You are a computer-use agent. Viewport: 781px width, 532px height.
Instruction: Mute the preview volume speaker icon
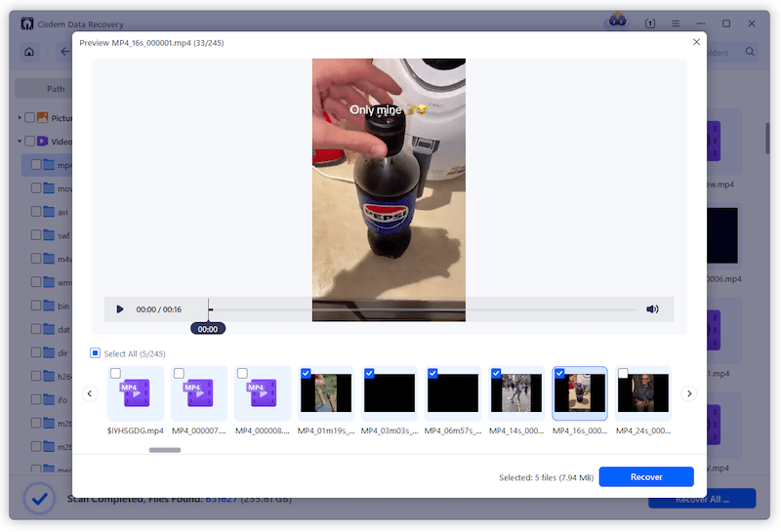point(652,309)
